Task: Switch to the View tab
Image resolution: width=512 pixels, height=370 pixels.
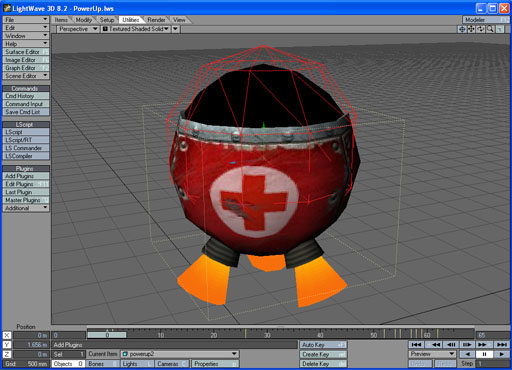Action: [x=179, y=20]
